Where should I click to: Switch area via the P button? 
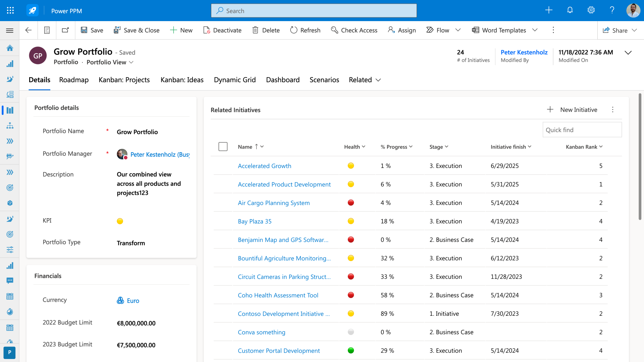pos(9,352)
